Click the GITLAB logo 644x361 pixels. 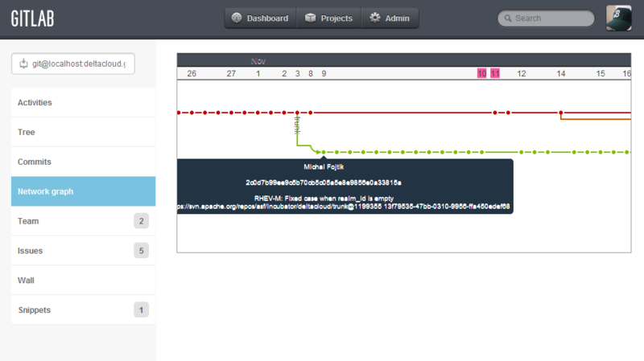coord(32,18)
